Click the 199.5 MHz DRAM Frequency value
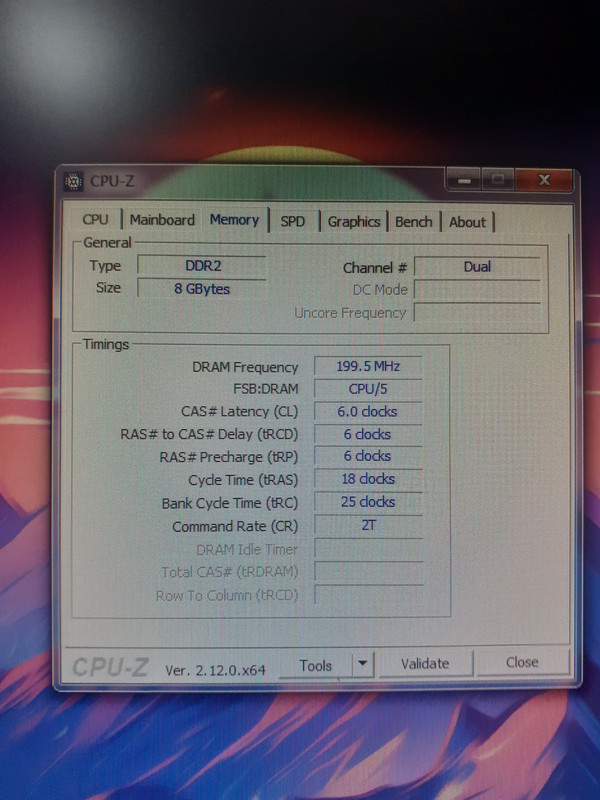Image resolution: width=600 pixels, height=800 pixels. click(x=368, y=366)
